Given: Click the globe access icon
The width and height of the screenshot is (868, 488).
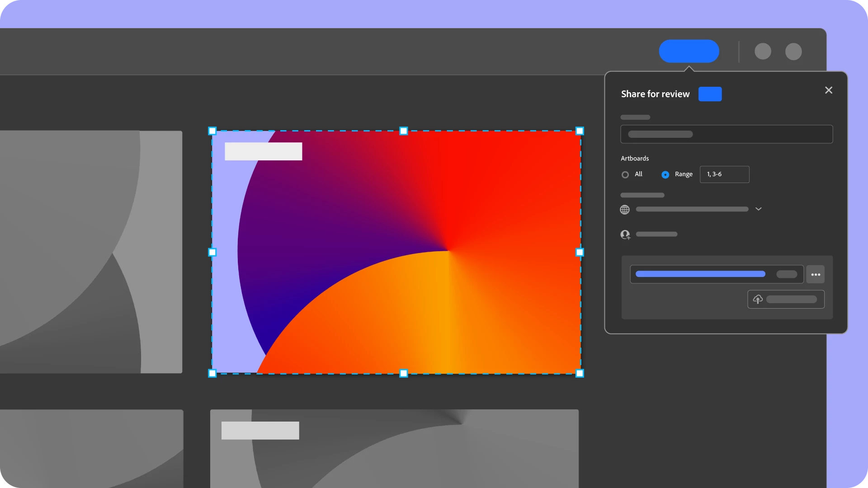Looking at the screenshot, I should 625,209.
